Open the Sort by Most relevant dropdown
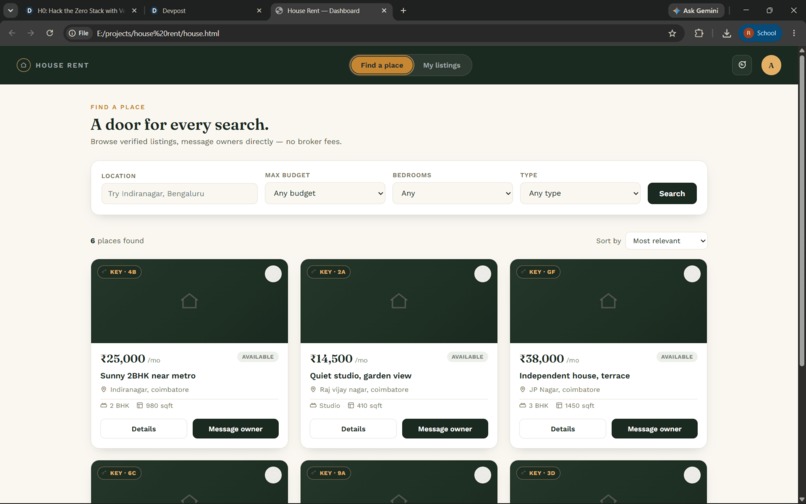This screenshot has height=504, width=806. coord(666,241)
